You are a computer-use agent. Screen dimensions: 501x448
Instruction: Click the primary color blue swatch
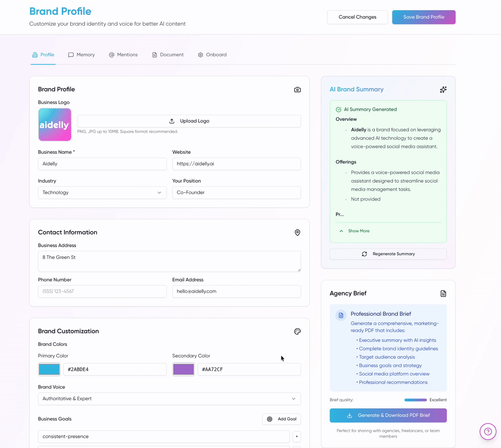click(49, 369)
